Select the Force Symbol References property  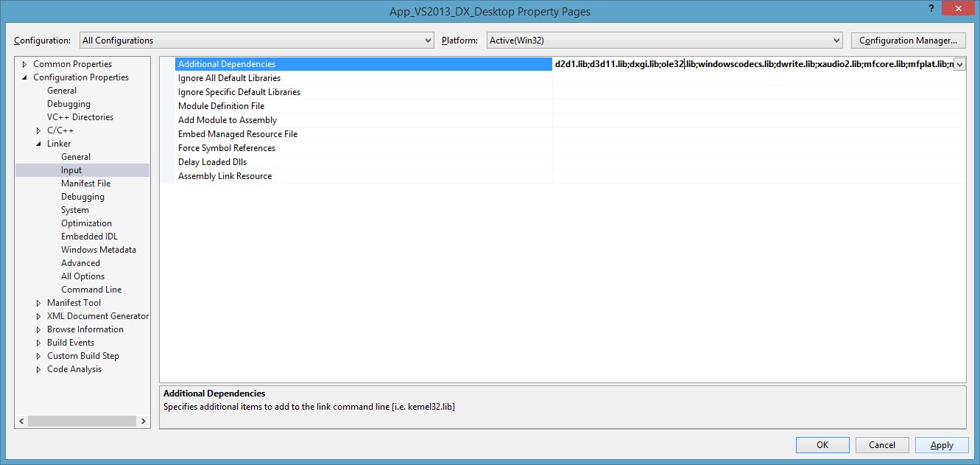364,148
